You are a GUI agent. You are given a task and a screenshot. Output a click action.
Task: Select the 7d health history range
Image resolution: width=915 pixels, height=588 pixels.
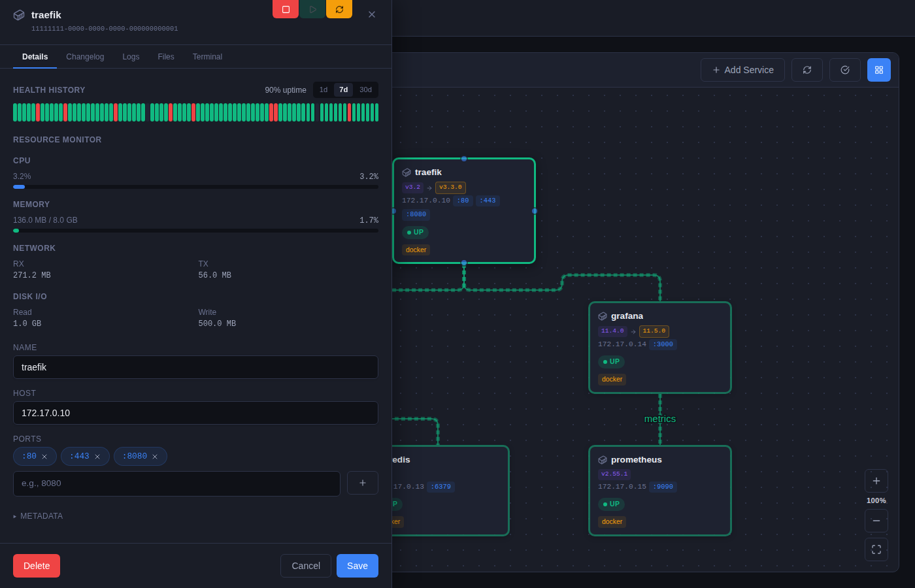pyautogui.click(x=344, y=90)
